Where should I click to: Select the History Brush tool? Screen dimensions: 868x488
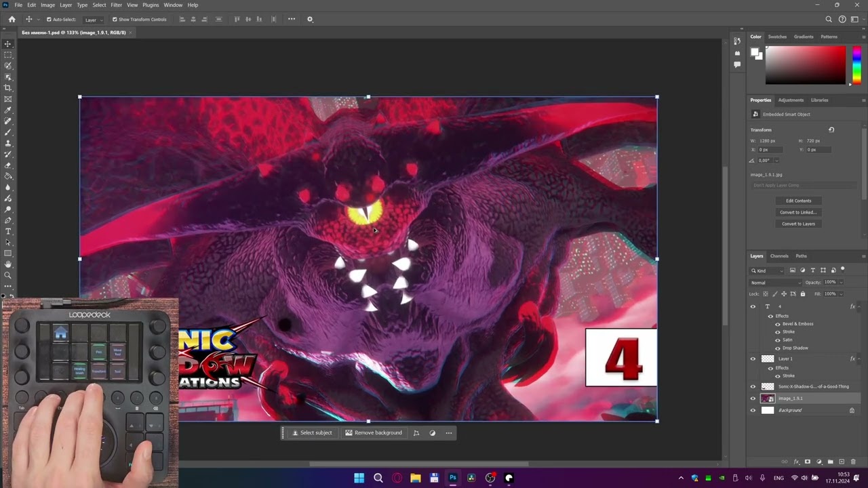8,154
